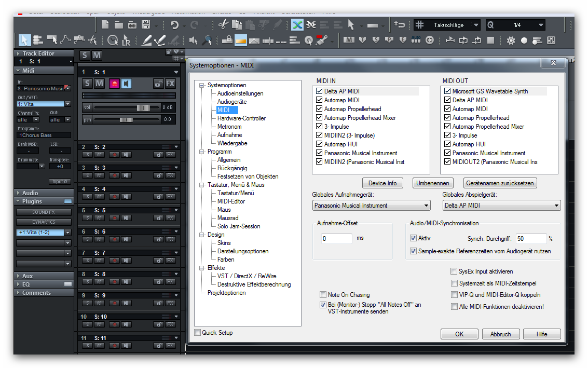This screenshot has height=368, width=588.
Task: Select the magnifier zoom mouse tool
Action: point(208,40)
